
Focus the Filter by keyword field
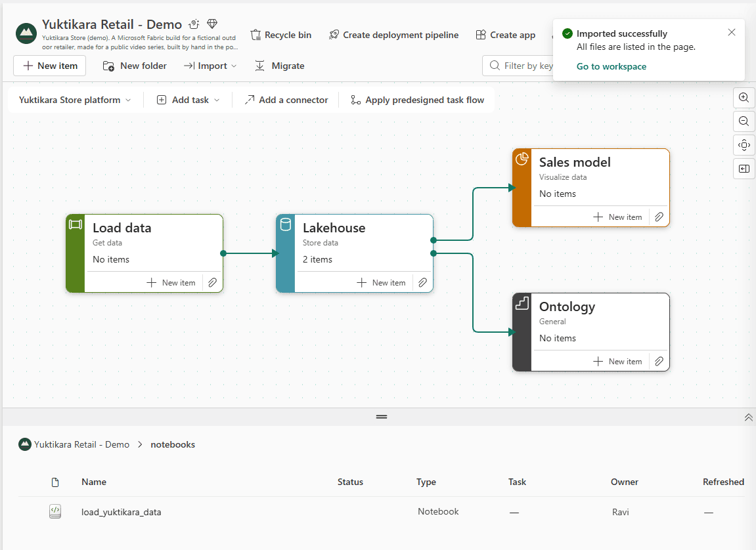click(518, 66)
